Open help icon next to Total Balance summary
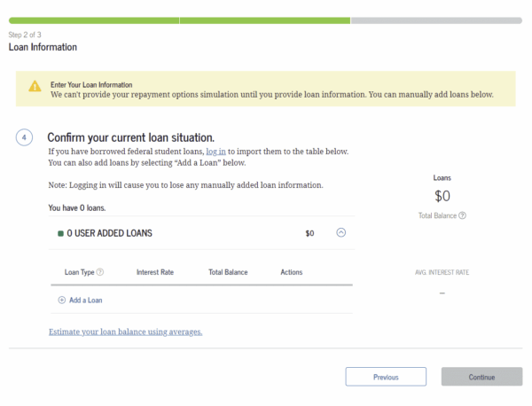Screen dimensions: 532x406 [x=463, y=215]
